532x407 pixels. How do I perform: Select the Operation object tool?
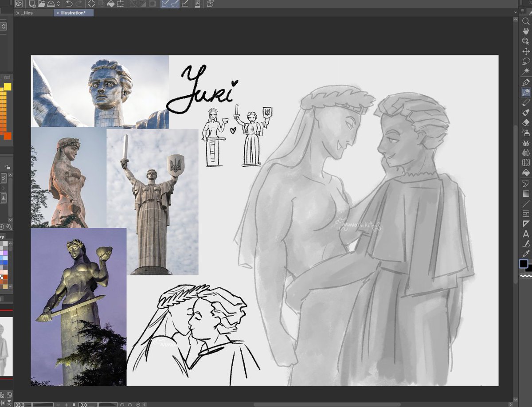click(526, 41)
